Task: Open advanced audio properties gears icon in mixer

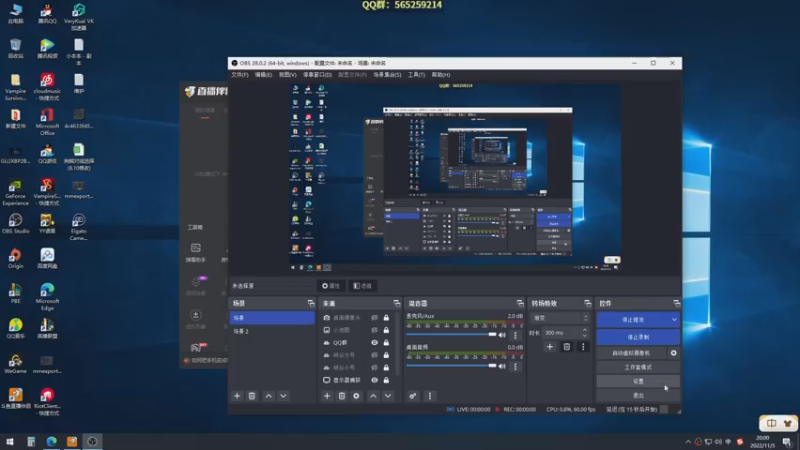Action: [413, 396]
